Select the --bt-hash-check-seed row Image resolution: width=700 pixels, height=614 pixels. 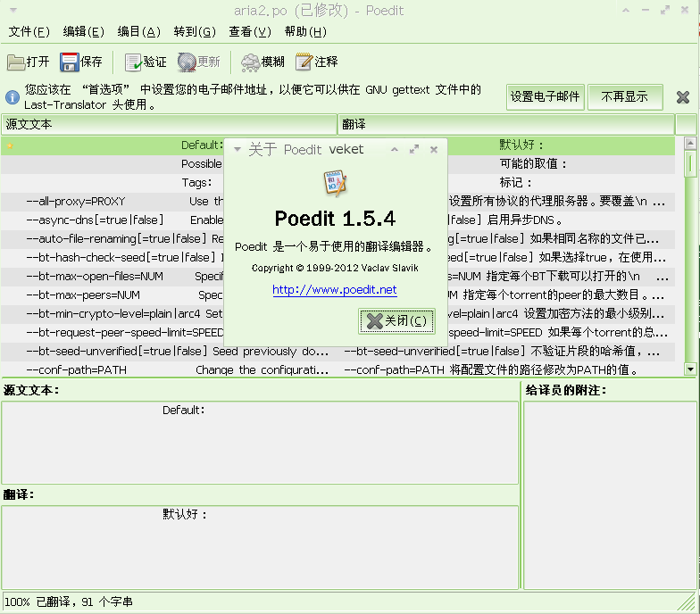337,258
